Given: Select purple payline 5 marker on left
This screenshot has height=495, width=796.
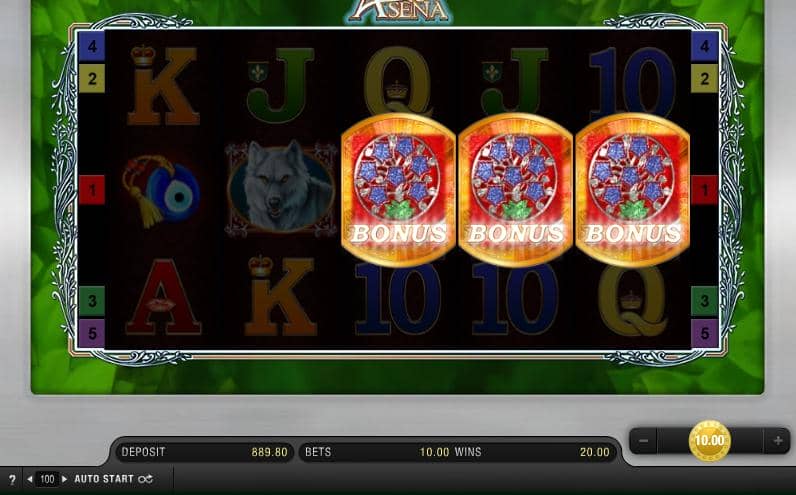Looking at the screenshot, I should point(92,333).
